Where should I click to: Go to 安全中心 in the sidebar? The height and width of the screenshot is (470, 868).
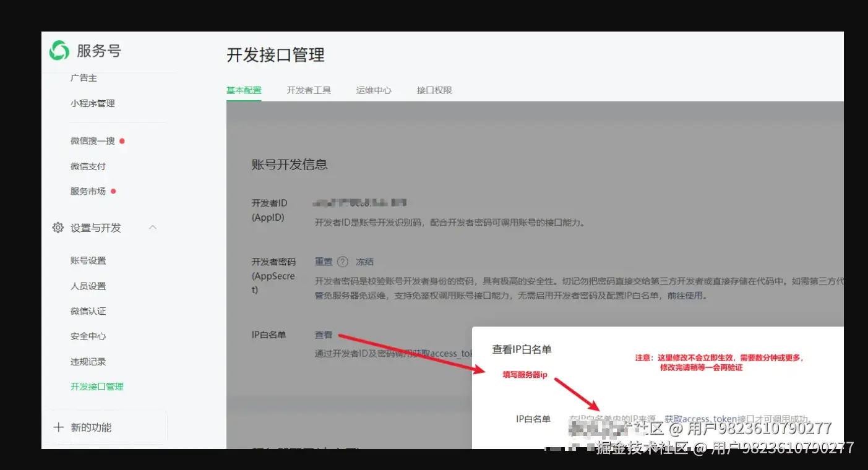88,336
